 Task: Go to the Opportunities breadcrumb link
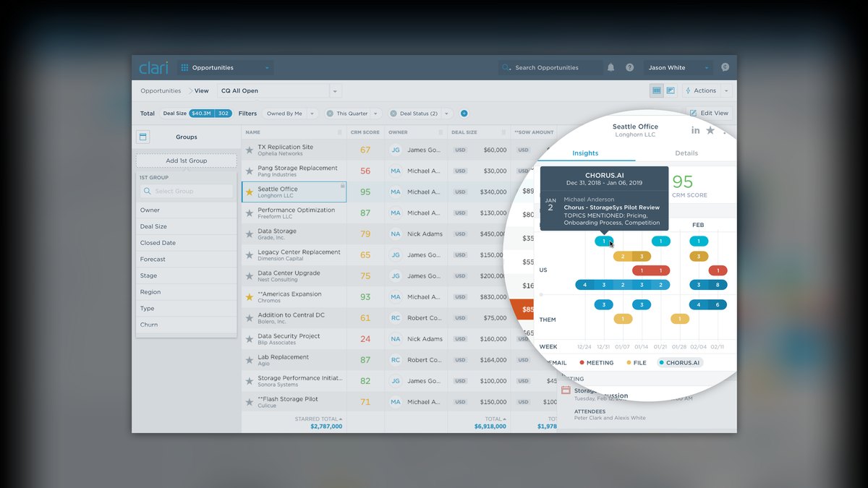pyautogui.click(x=161, y=91)
